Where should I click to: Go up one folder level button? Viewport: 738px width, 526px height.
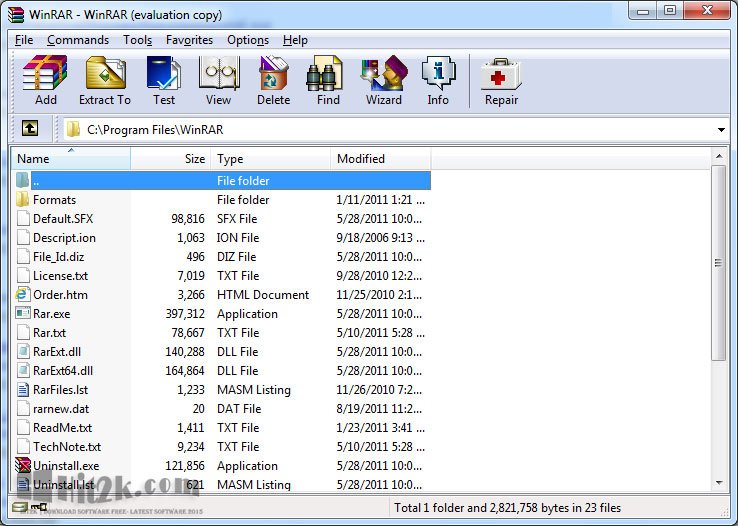coord(30,128)
